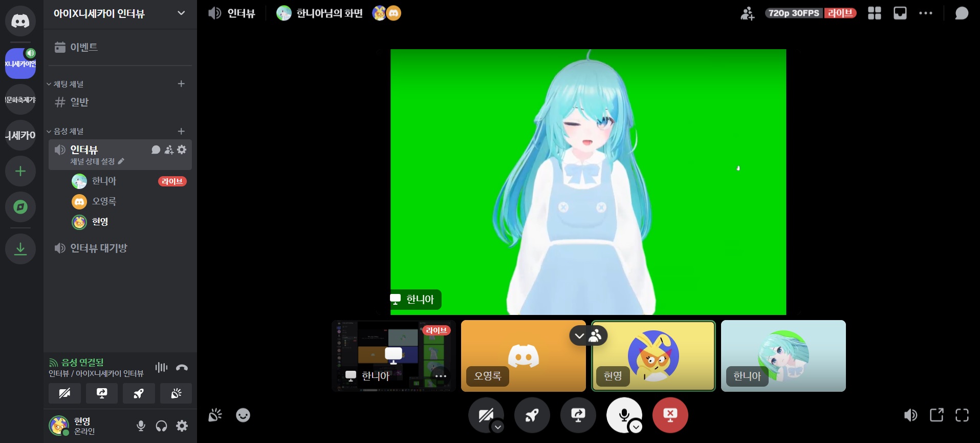Open the emoji reaction picker

coord(243,415)
